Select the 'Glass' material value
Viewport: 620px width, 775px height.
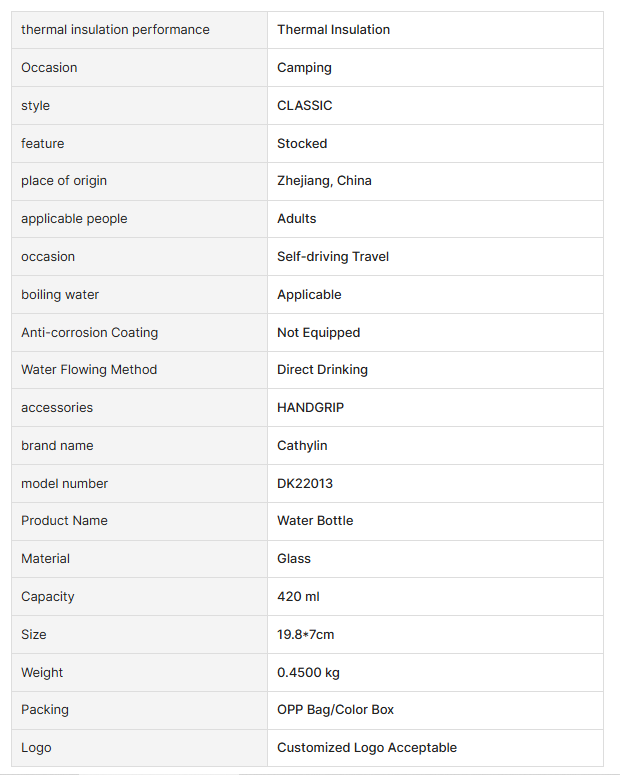(x=294, y=559)
